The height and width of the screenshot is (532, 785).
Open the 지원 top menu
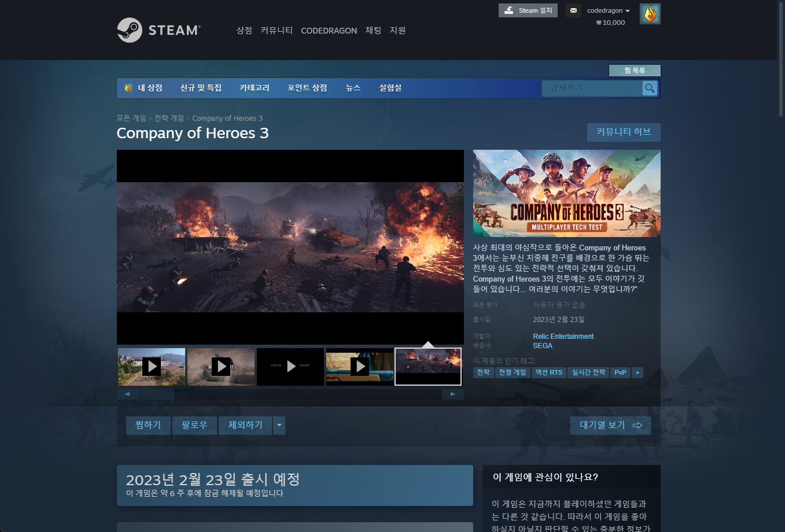[397, 30]
